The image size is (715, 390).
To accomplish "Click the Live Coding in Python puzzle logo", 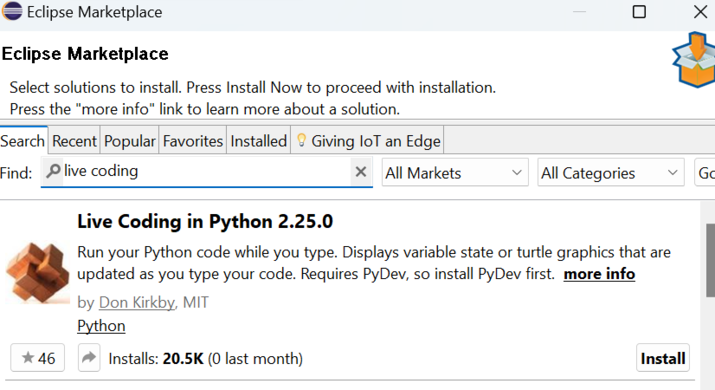I will click(x=37, y=273).
